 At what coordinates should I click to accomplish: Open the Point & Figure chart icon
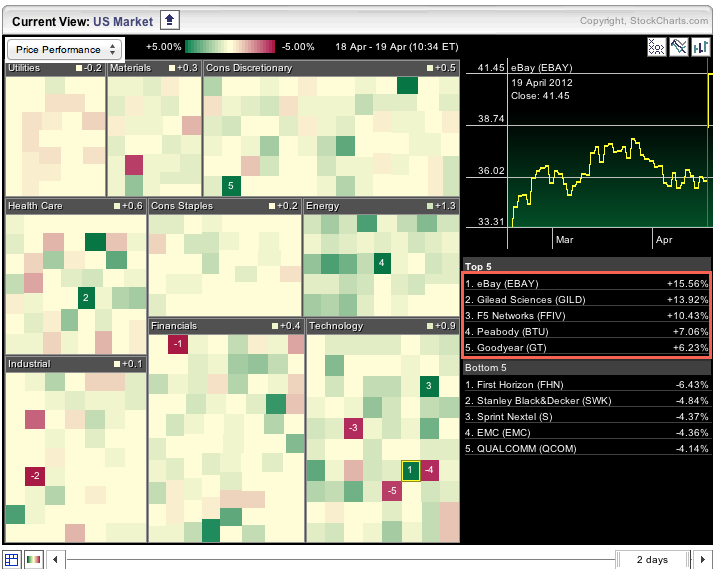pyautogui.click(x=656, y=47)
